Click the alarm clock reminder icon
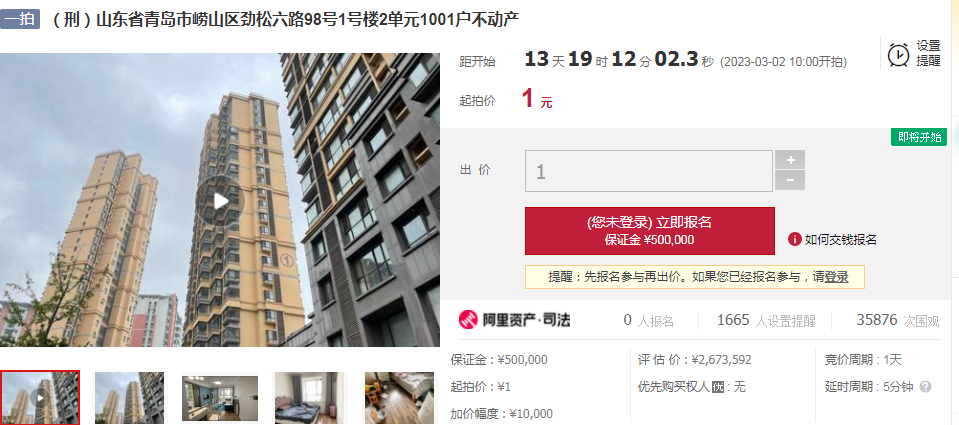959x425 pixels. coord(898,55)
